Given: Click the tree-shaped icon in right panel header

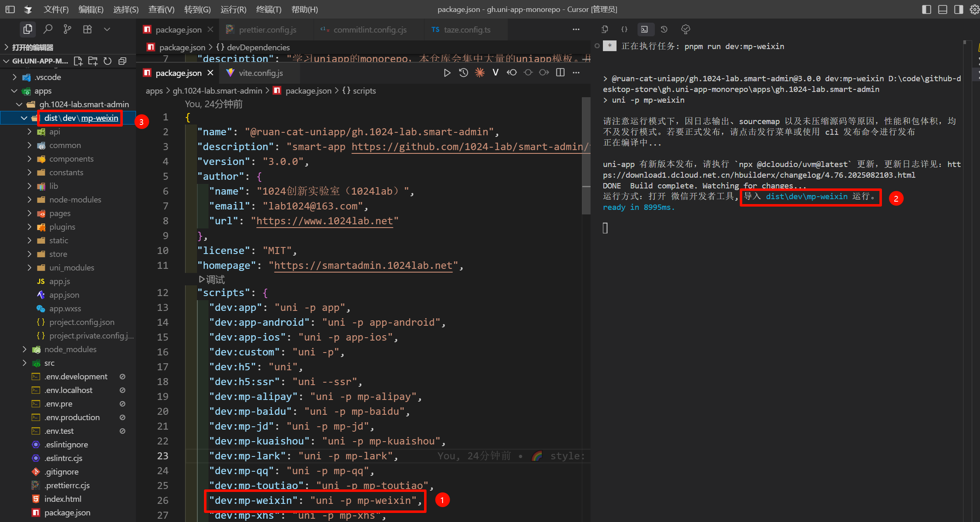Looking at the screenshot, I should (685, 29).
